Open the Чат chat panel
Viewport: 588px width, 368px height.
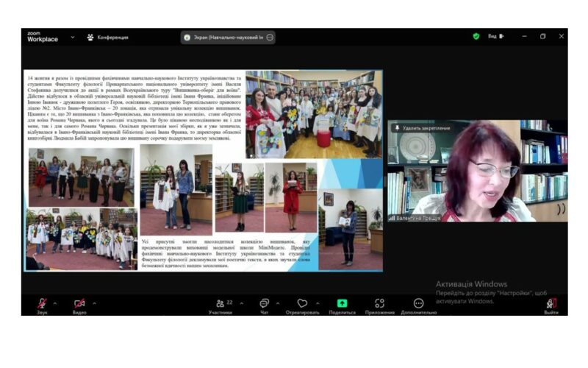264,304
